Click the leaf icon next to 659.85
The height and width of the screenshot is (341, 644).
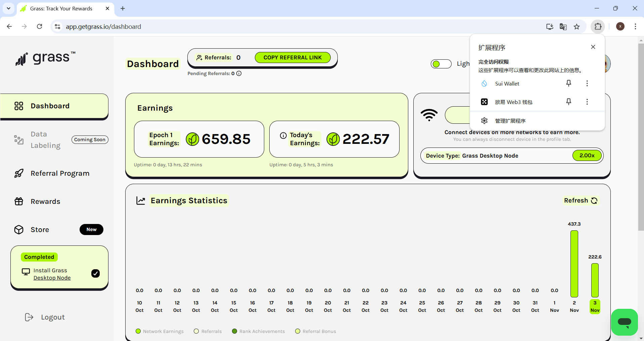pyautogui.click(x=192, y=139)
